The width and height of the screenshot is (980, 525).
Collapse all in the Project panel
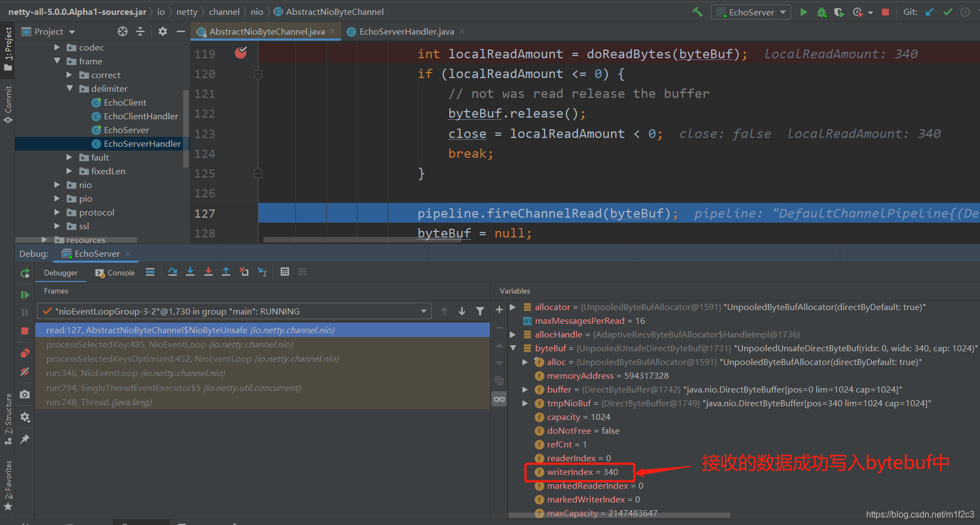pos(140,31)
